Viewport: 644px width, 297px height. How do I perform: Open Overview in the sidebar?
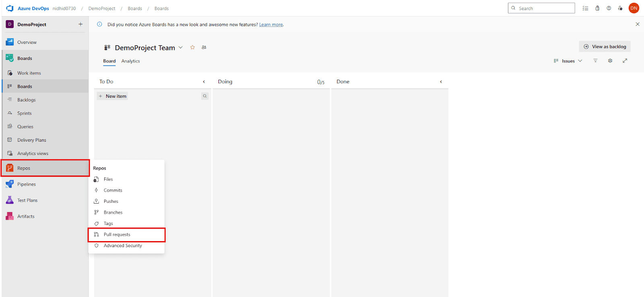click(45, 42)
